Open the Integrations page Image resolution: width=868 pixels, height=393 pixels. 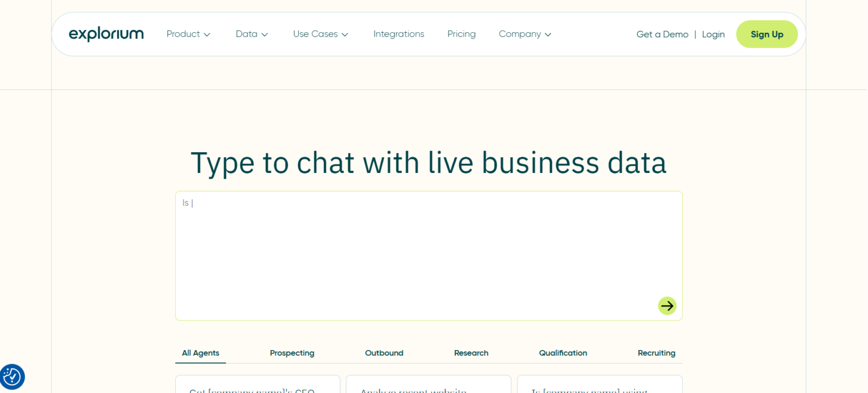click(x=398, y=34)
